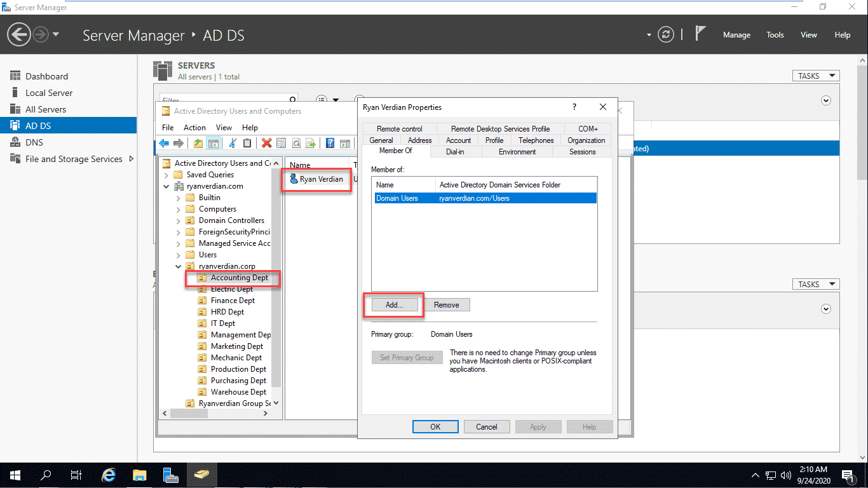The image size is (868, 488).
Task: Click the Dashboard icon in sidebar
Action: (x=15, y=76)
